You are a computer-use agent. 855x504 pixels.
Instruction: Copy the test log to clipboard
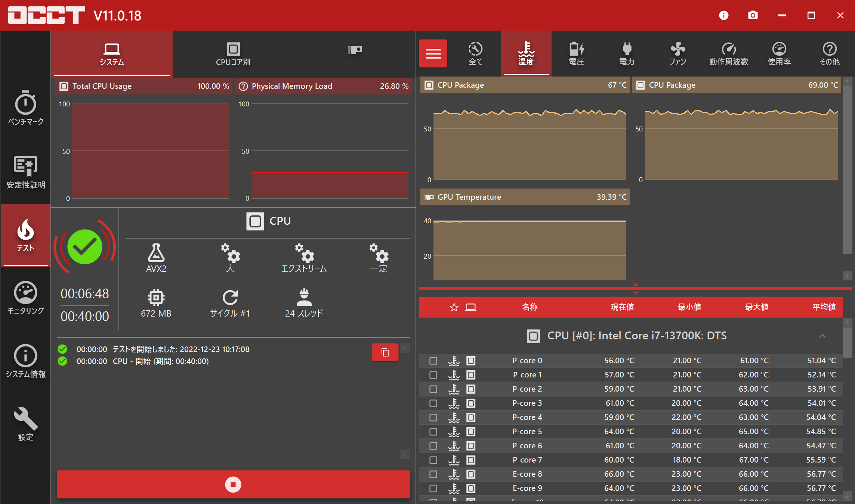[x=385, y=352]
